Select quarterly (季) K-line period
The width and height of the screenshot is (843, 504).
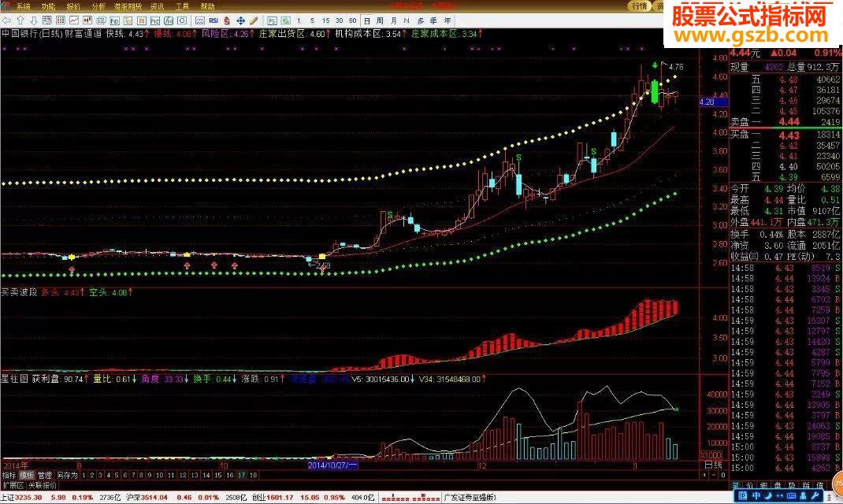coord(433,20)
